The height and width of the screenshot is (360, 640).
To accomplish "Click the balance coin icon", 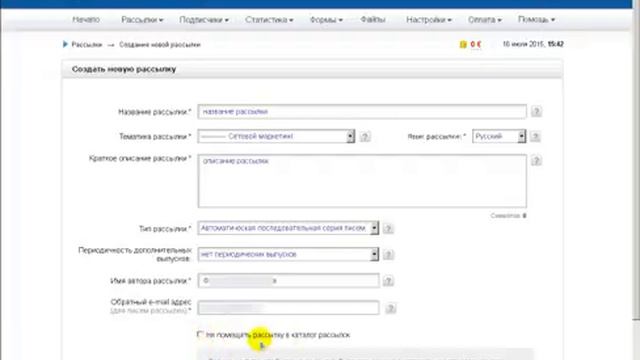I will tap(463, 44).
